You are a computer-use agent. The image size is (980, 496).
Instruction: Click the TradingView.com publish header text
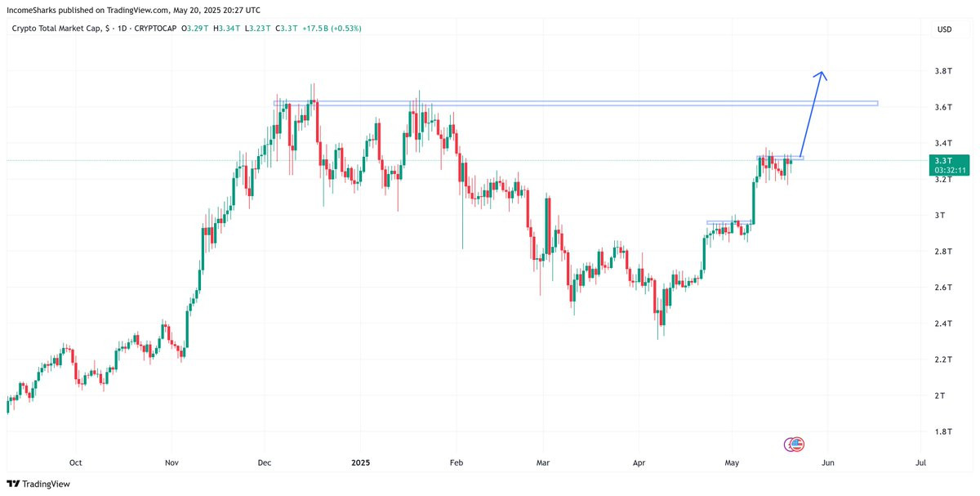pos(135,10)
